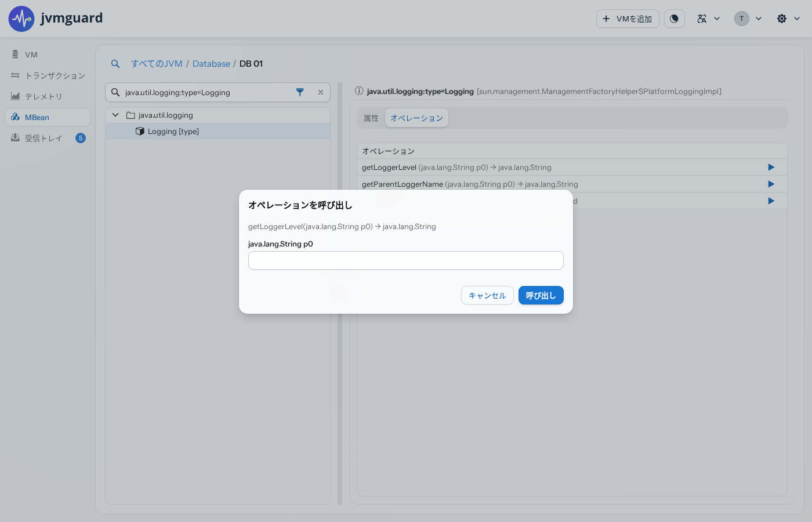Run the getLoggerLevel operation play icon
Image resolution: width=812 pixels, height=522 pixels.
771,167
